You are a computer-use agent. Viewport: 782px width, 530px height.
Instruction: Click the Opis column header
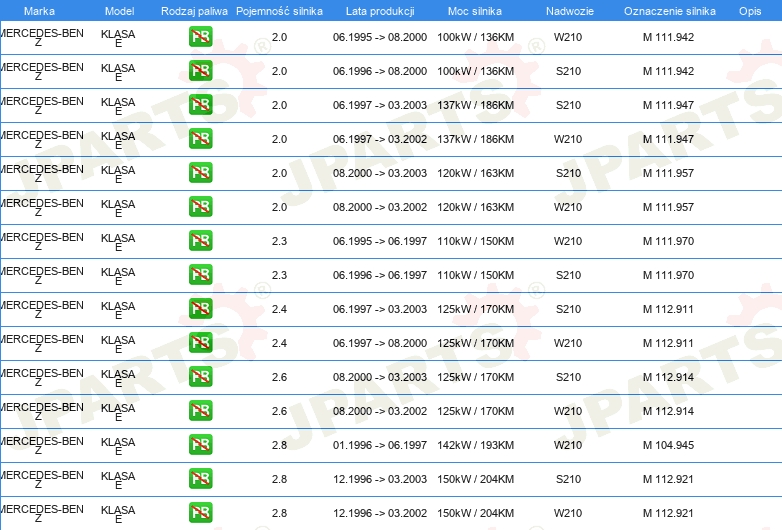[750, 11]
